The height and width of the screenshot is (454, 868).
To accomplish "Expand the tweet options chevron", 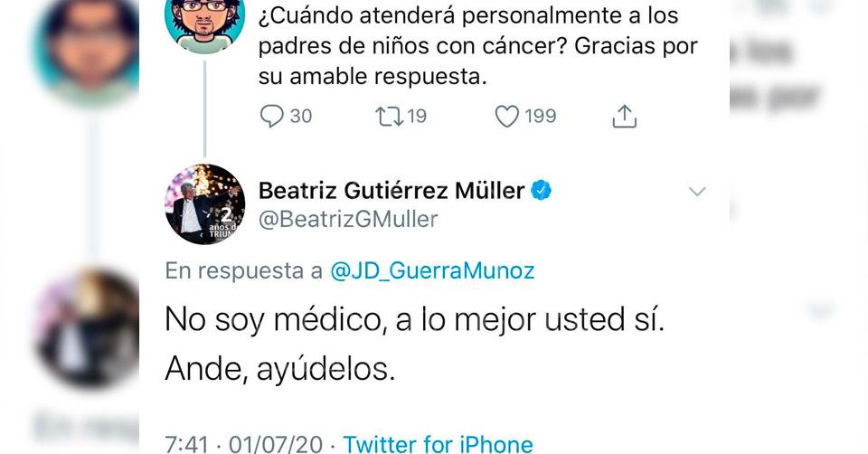I will tap(697, 191).
